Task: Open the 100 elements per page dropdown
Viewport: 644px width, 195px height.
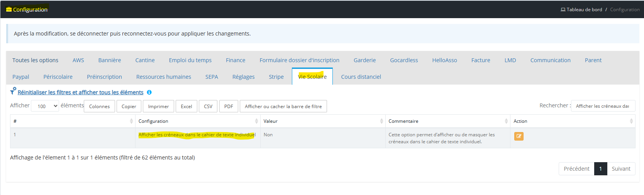Action: tap(45, 106)
